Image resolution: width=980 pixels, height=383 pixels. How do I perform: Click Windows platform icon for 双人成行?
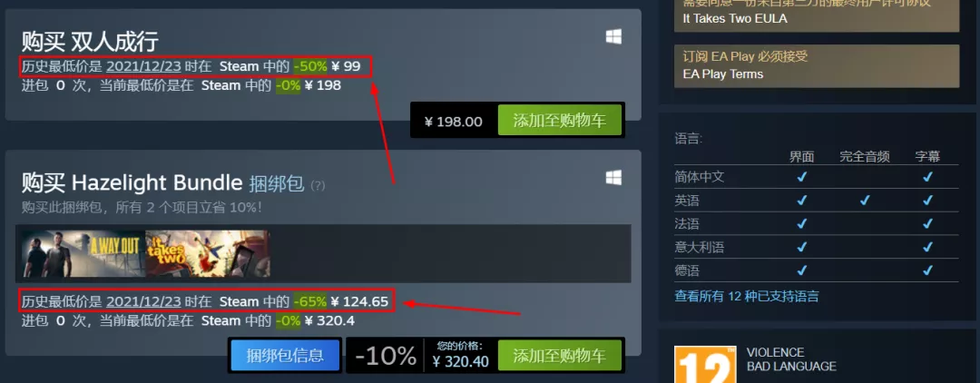[x=613, y=37]
